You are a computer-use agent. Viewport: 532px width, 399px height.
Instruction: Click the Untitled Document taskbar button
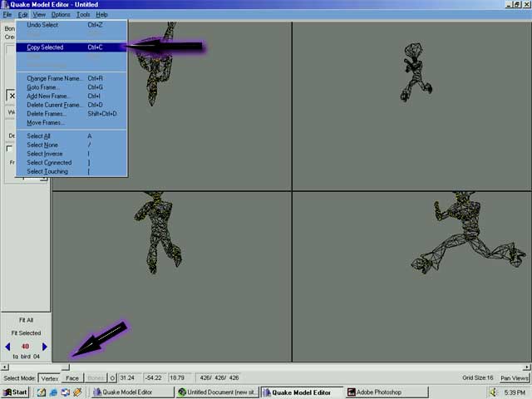coord(216,392)
